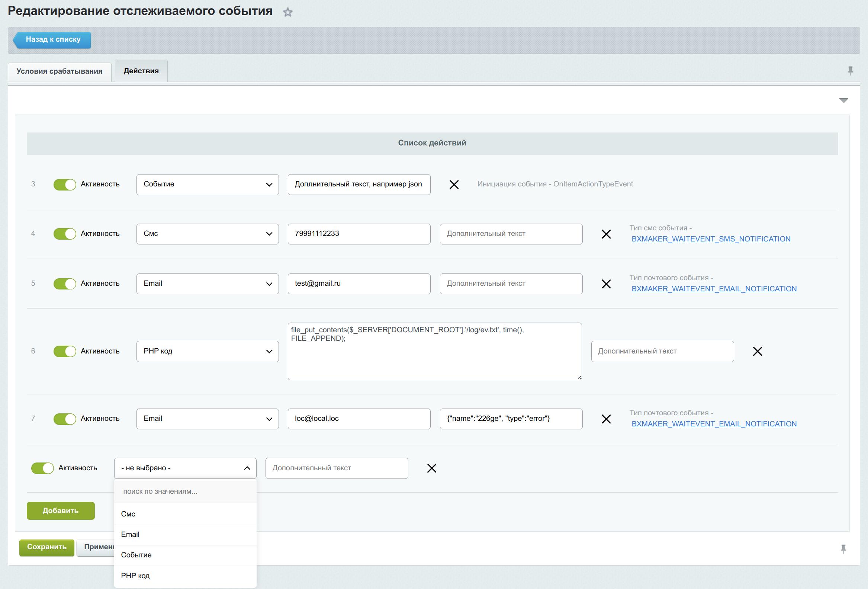Remove the SMS action row 4

(606, 234)
